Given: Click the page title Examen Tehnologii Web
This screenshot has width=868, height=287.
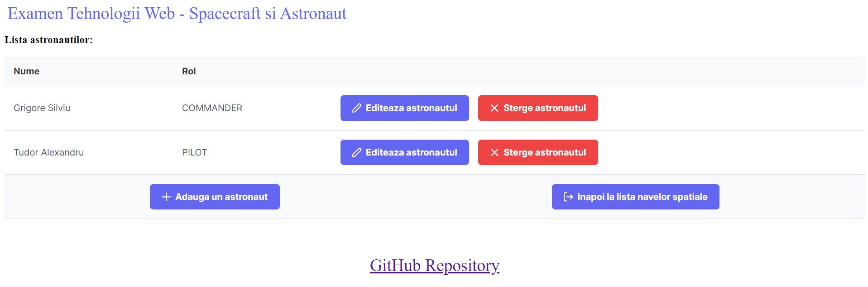Looking at the screenshot, I should point(177,13).
